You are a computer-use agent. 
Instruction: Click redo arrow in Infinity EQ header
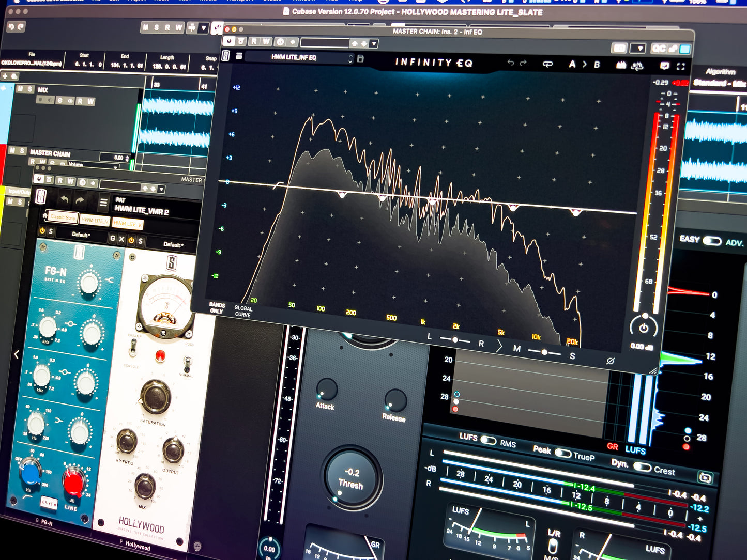[x=523, y=63]
